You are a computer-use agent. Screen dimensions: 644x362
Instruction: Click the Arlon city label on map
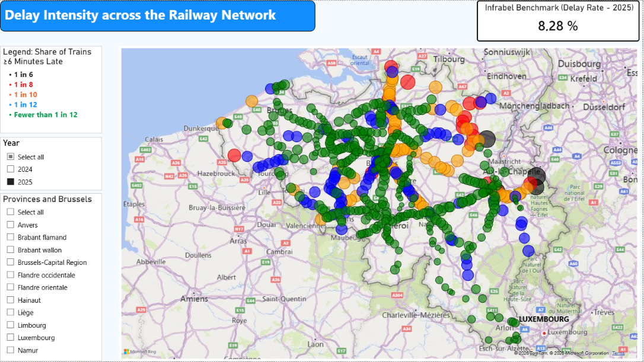(x=505, y=328)
